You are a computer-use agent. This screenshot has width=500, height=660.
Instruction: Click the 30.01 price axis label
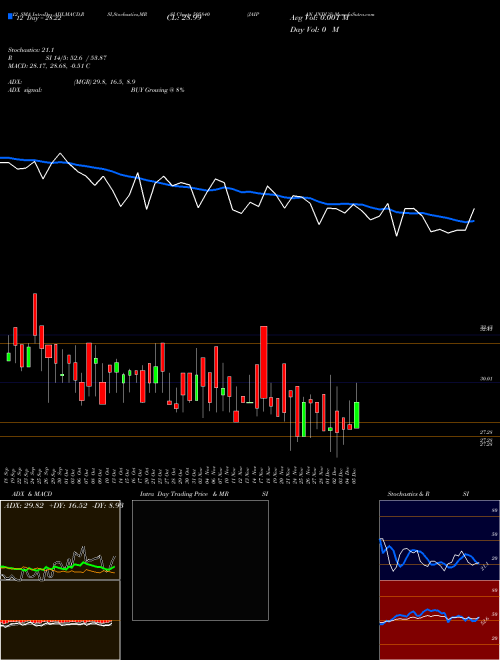point(486,379)
